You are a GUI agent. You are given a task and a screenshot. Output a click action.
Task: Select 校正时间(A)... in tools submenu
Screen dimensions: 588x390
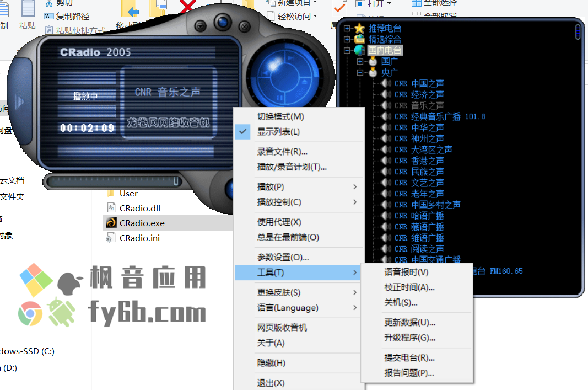pos(417,287)
